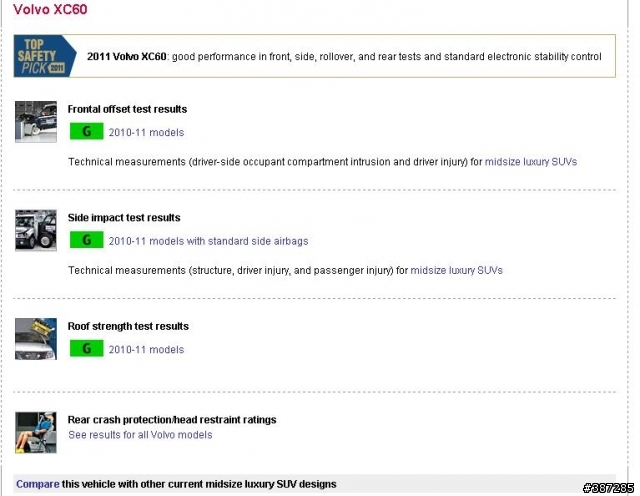Click the bold 2011 Volvo XC60 text
The width and height of the screenshot is (640, 496).
tap(127, 56)
